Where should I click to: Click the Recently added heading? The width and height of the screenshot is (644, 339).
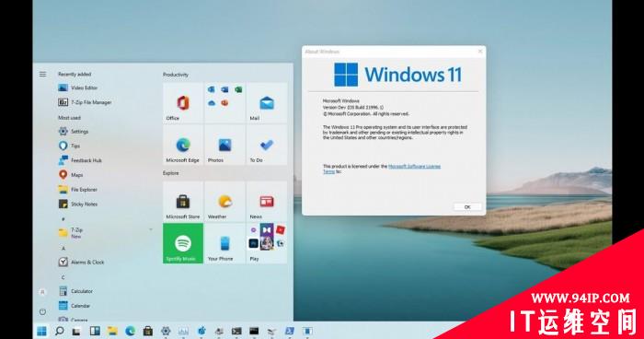[75, 74]
